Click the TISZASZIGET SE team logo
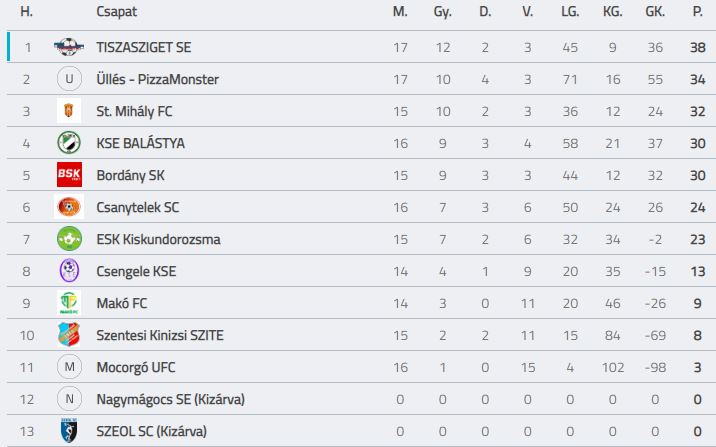The width and height of the screenshot is (716, 447). (x=69, y=47)
